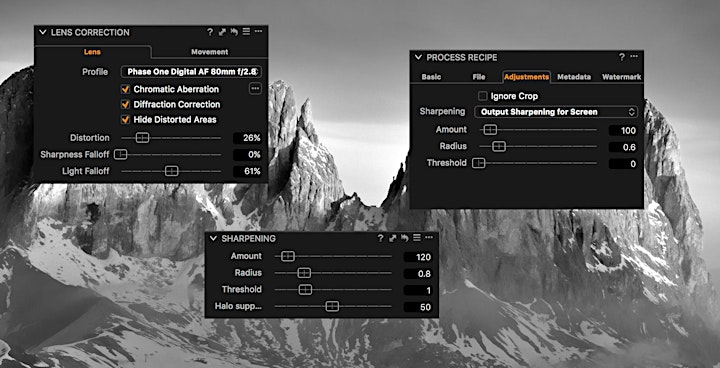Open Sharpening panel presets list icon
This screenshot has height=368, width=720.
pyautogui.click(x=416, y=238)
